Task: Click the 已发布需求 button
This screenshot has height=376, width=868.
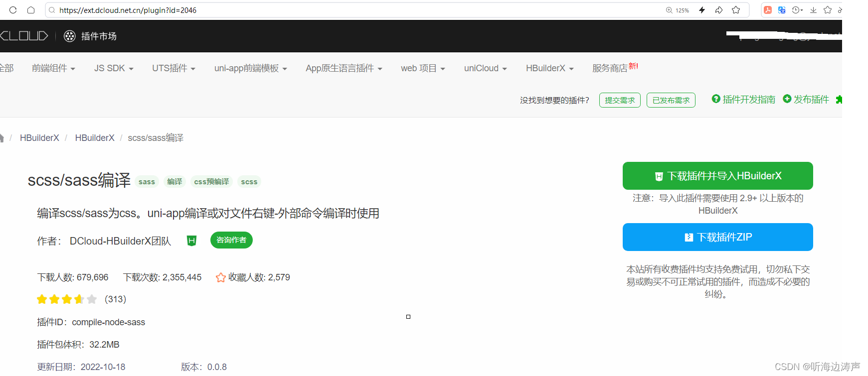Action: pyautogui.click(x=671, y=100)
